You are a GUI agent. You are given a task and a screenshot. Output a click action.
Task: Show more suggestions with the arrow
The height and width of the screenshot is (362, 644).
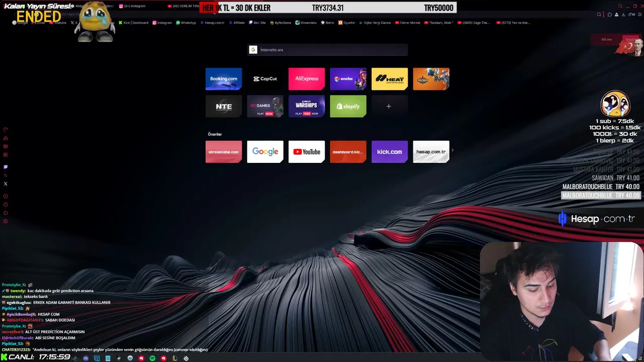click(x=452, y=150)
